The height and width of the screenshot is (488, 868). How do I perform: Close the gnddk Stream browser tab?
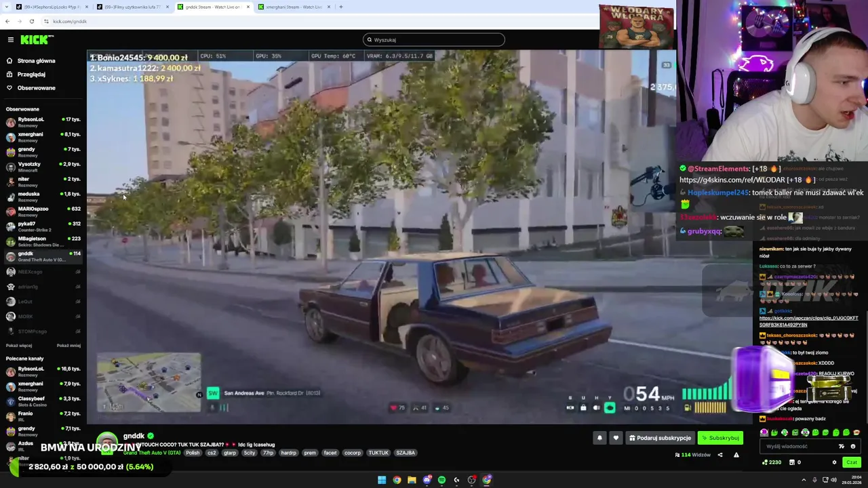pos(248,7)
